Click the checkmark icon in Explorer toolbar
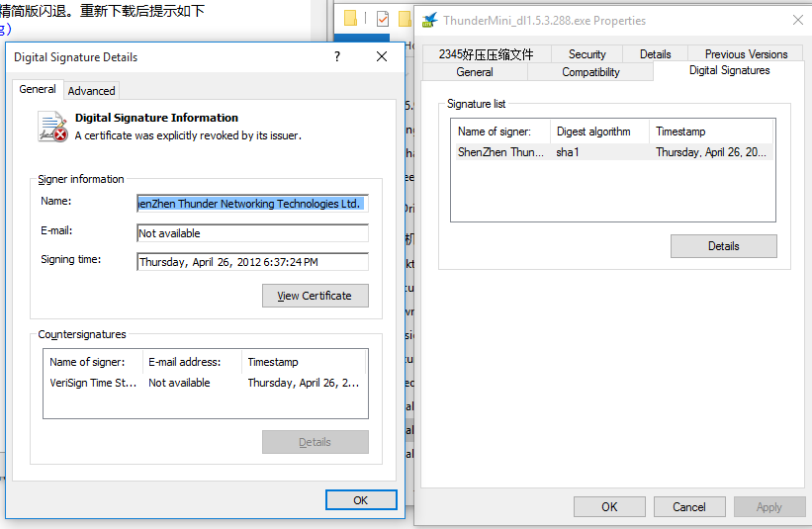The width and height of the screenshot is (812, 529). [383, 19]
